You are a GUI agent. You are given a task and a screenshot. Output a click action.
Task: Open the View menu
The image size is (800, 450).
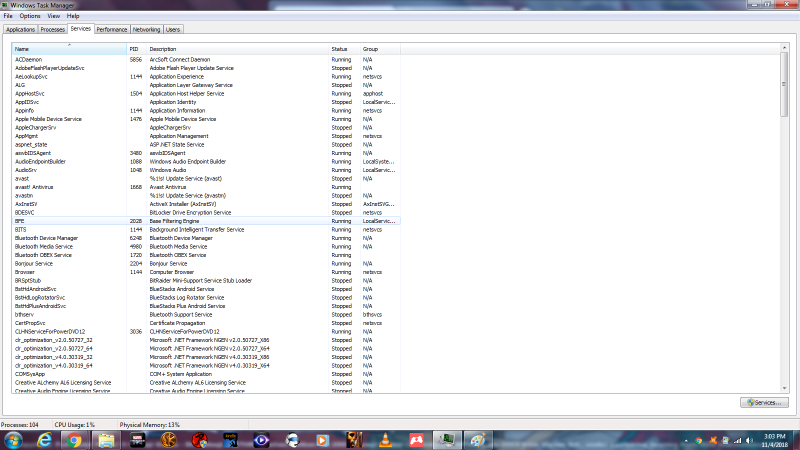pyautogui.click(x=54, y=16)
